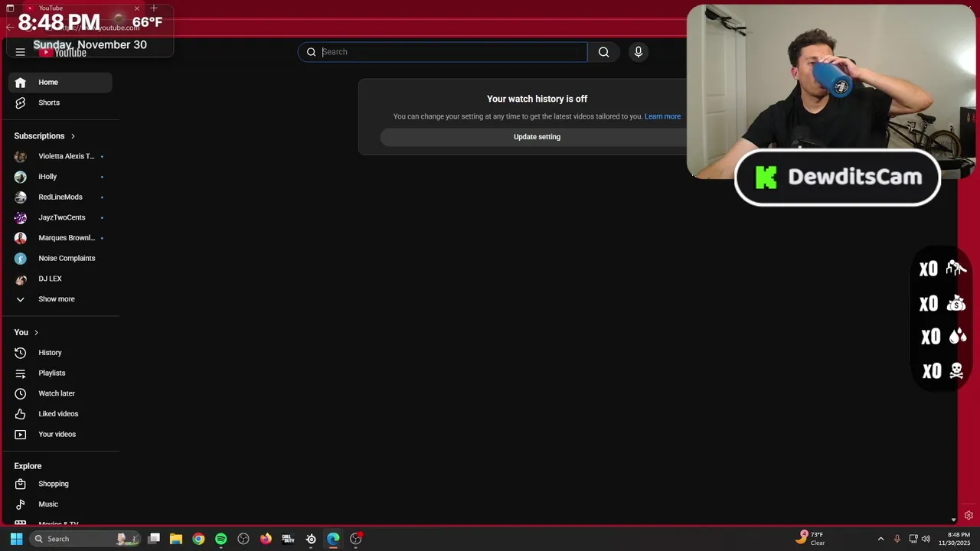This screenshot has height=551, width=980.
Task: Open the OBS Studio taskbar icon
Action: coord(243,539)
